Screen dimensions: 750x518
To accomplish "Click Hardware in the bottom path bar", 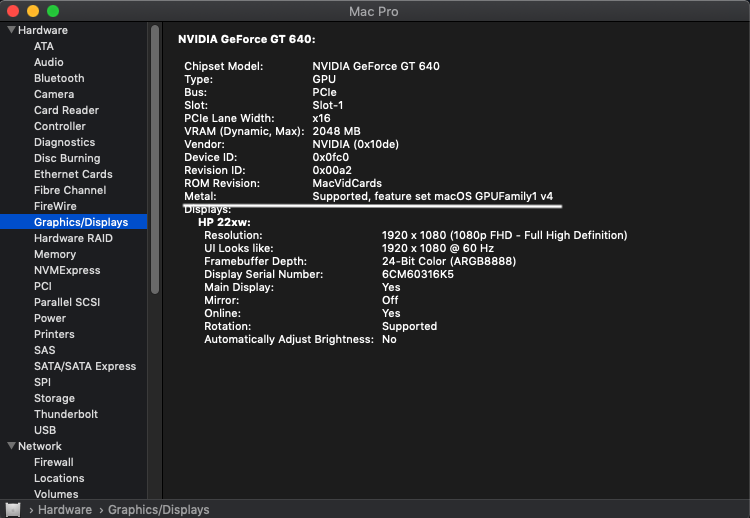I will coord(65,510).
